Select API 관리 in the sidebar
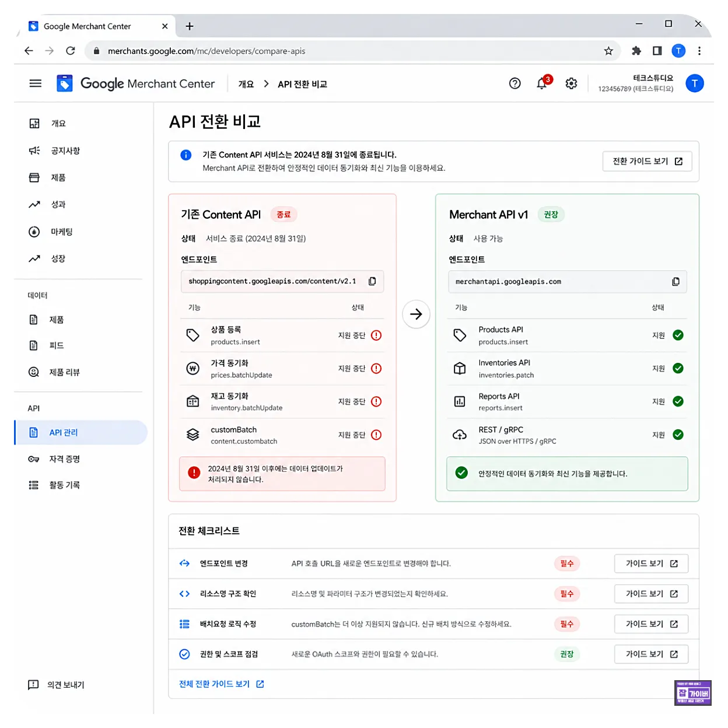The image size is (728, 728). click(80, 432)
